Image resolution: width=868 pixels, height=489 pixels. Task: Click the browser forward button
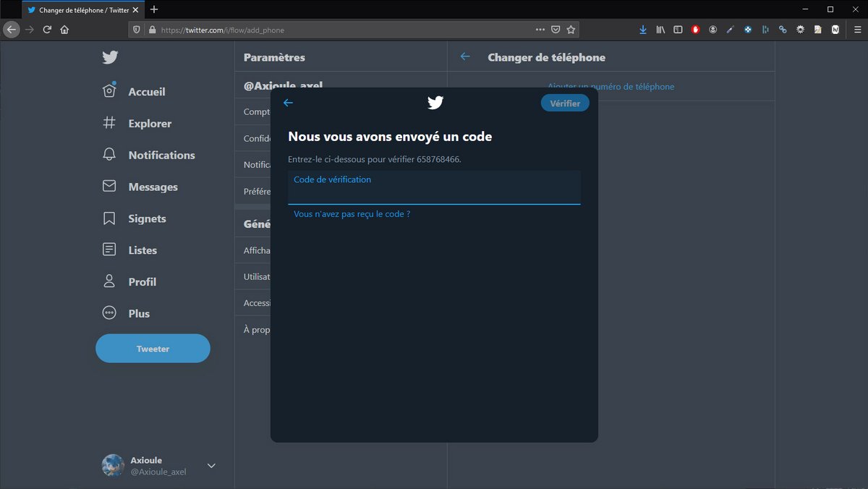point(30,30)
